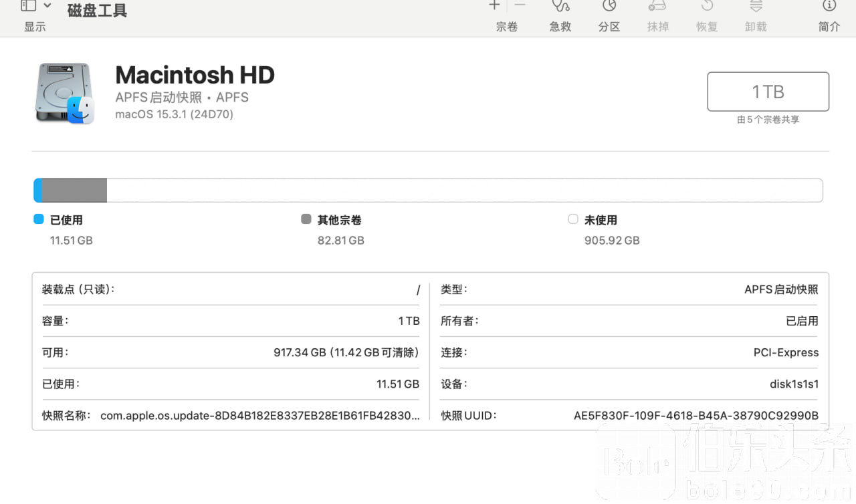
Task: Click the add volume plus icon
Action: coord(494,6)
